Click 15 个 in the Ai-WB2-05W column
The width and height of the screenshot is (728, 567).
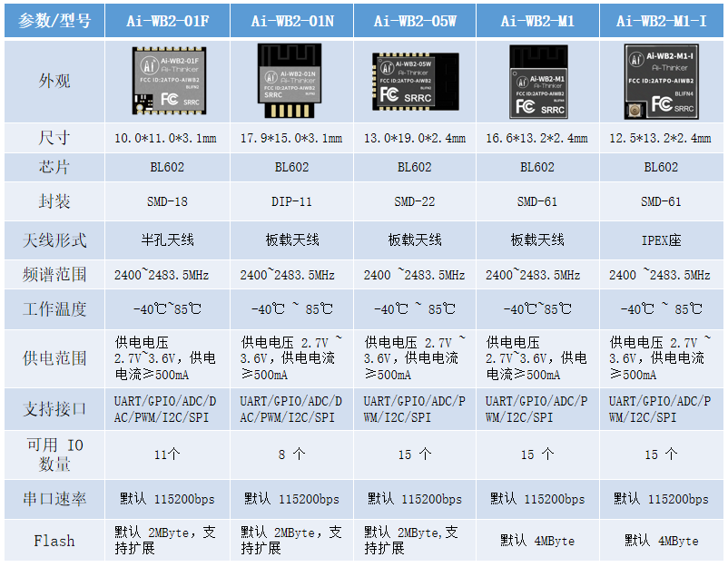coord(415,455)
